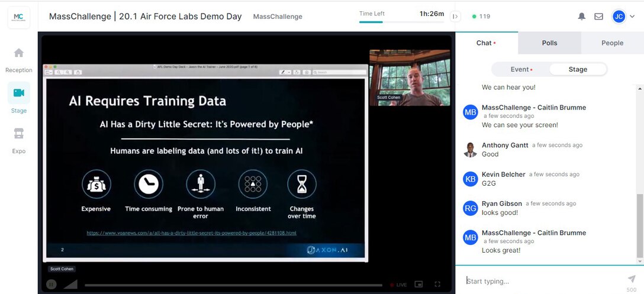Click the JC profile avatar

tap(619, 17)
